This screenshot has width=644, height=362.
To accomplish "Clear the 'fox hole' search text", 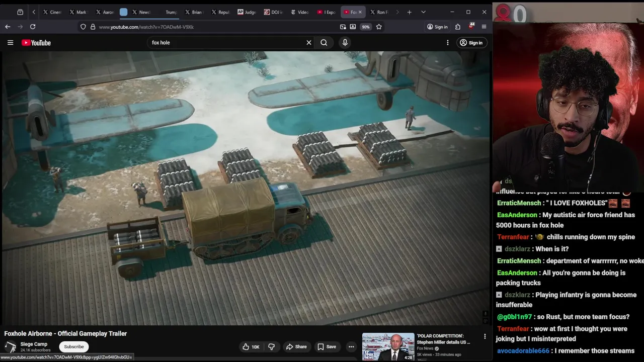I will point(309,43).
